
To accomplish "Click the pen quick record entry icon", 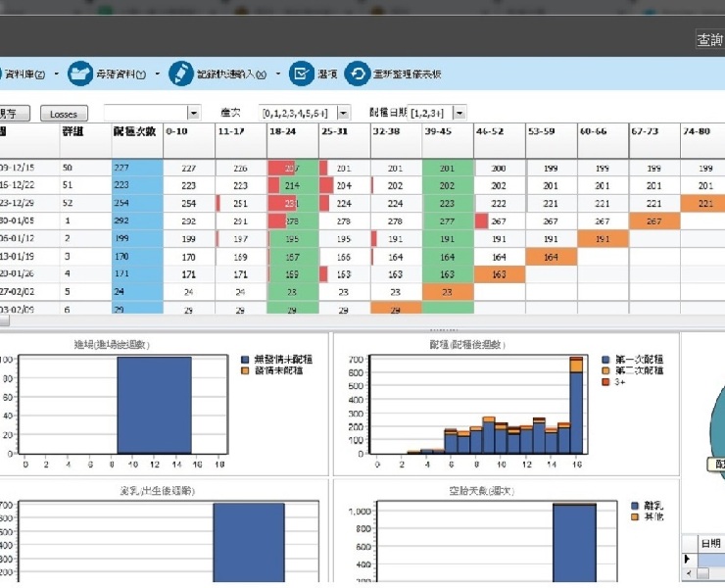I will coord(180,73).
